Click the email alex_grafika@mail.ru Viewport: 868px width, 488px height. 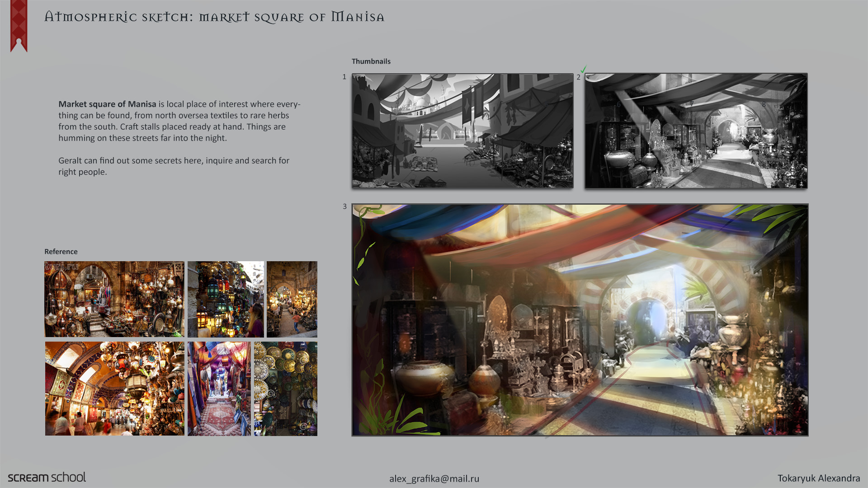coord(434,479)
